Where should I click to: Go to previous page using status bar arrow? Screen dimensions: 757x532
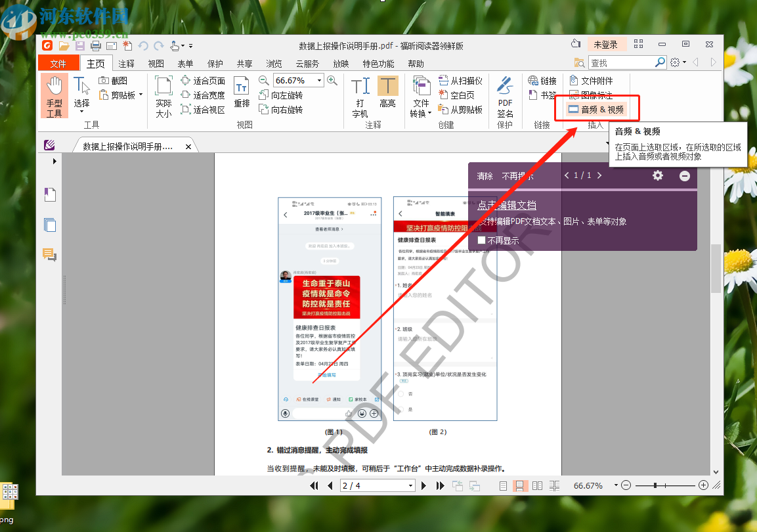[330, 485]
